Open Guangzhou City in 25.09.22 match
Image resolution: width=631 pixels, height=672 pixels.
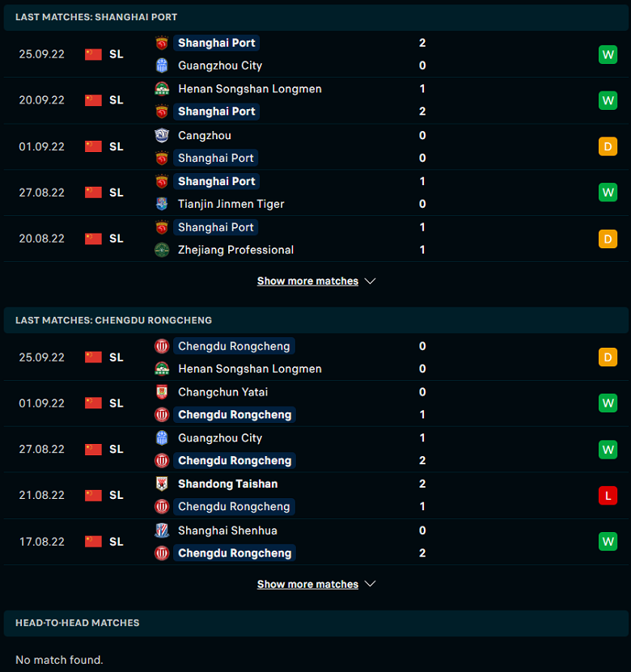pyautogui.click(x=220, y=66)
